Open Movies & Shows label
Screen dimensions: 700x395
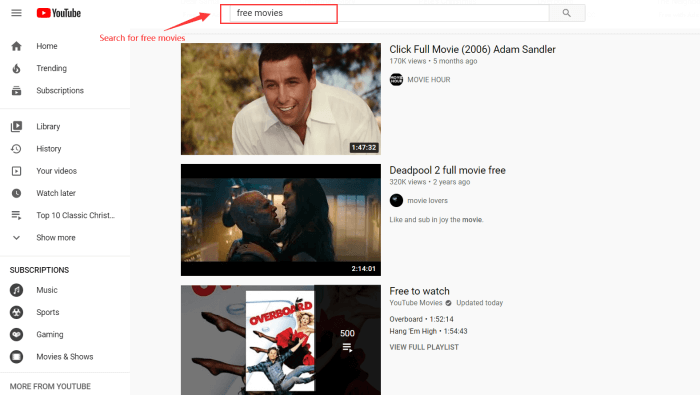(x=65, y=357)
